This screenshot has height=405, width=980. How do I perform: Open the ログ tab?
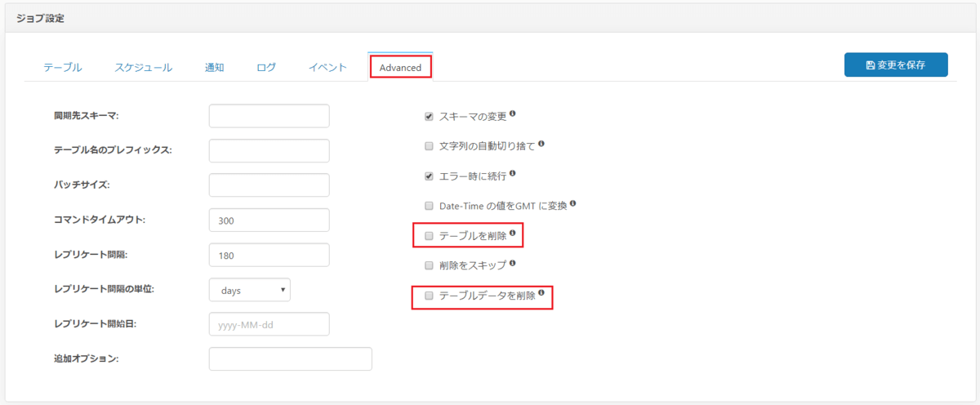266,68
